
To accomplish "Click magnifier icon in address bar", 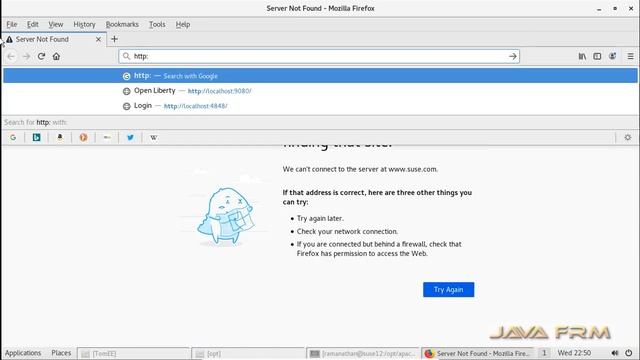I will 127,56.
